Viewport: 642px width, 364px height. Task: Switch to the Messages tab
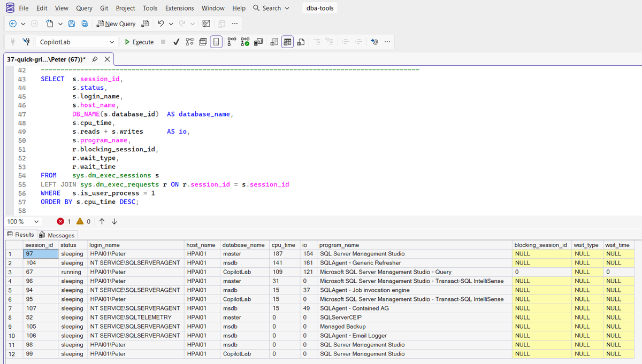coord(58,235)
